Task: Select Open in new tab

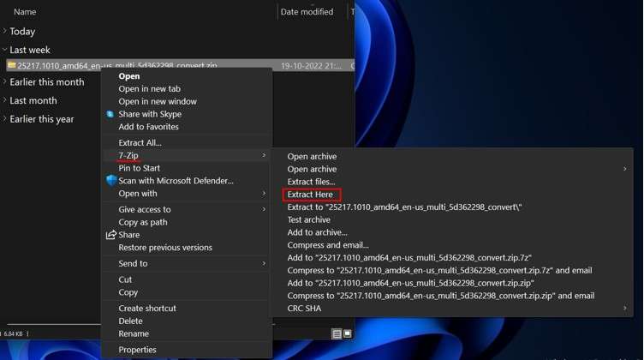Action: [x=150, y=89]
